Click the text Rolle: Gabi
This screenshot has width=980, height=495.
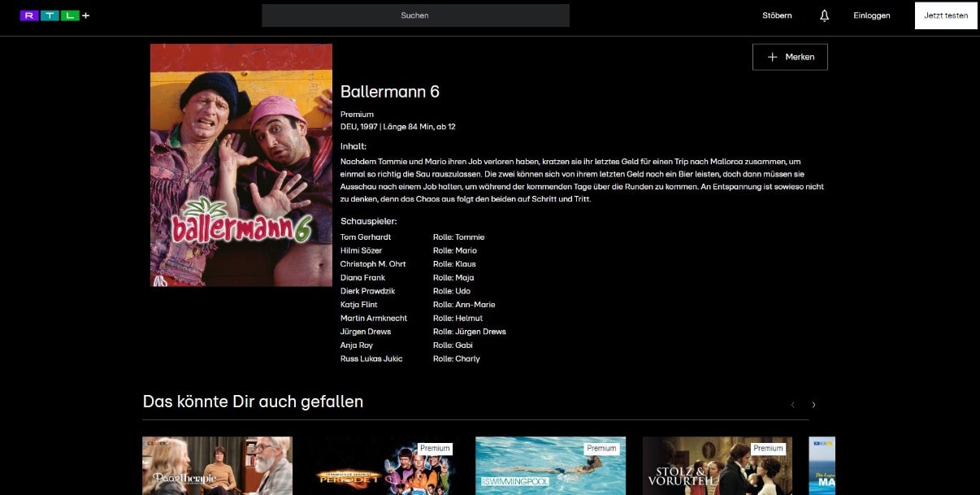click(x=453, y=345)
